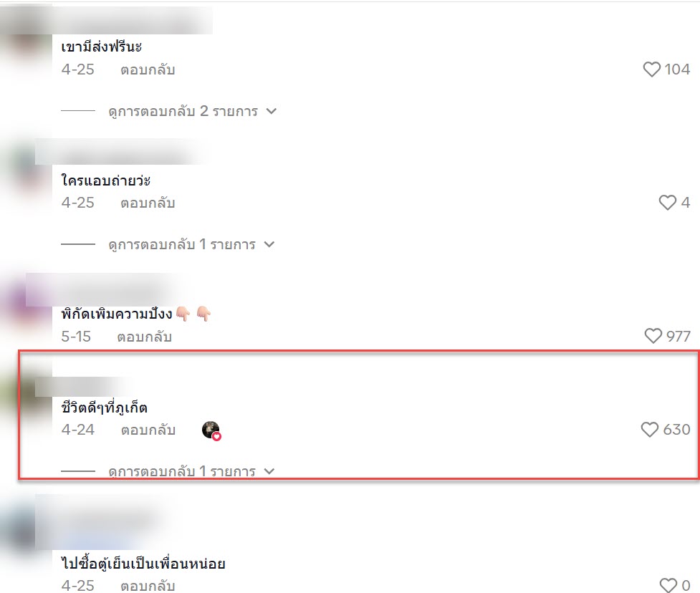Reply to the ชีวิตดีๆที่ภูเก็ต comment
The image size is (700, 593).
pos(148,430)
